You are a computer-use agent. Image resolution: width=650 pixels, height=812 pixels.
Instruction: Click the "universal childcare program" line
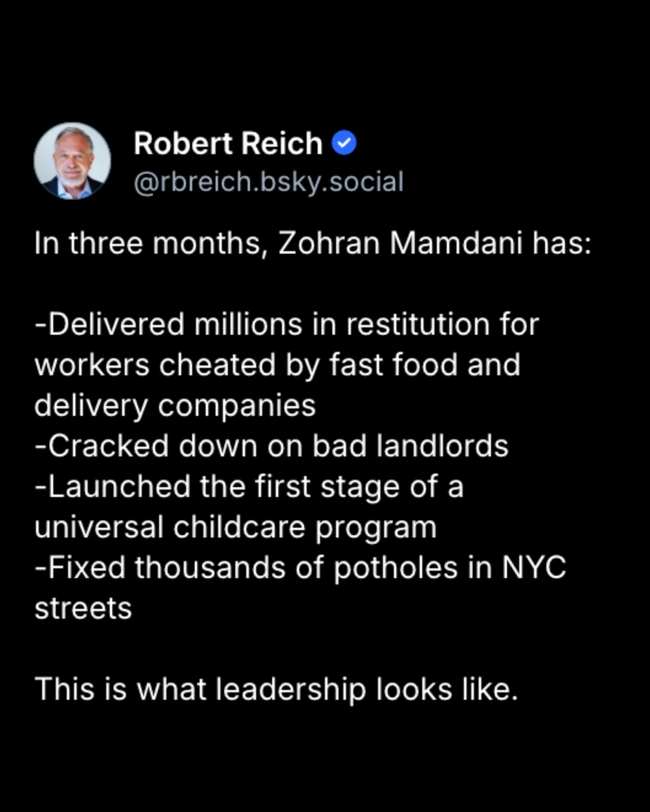pyautogui.click(x=236, y=527)
